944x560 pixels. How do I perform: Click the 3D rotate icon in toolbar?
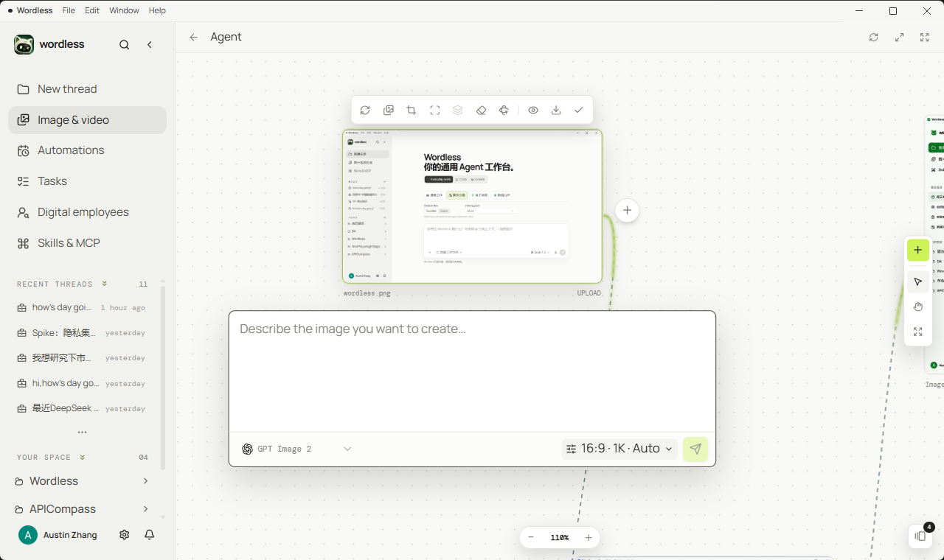click(504, 111)
